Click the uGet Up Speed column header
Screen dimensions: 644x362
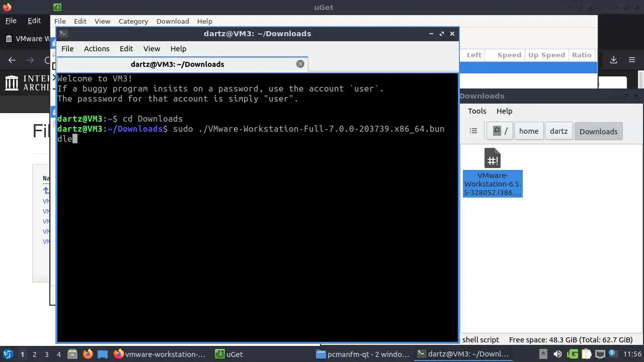click(x=546, y=55)
